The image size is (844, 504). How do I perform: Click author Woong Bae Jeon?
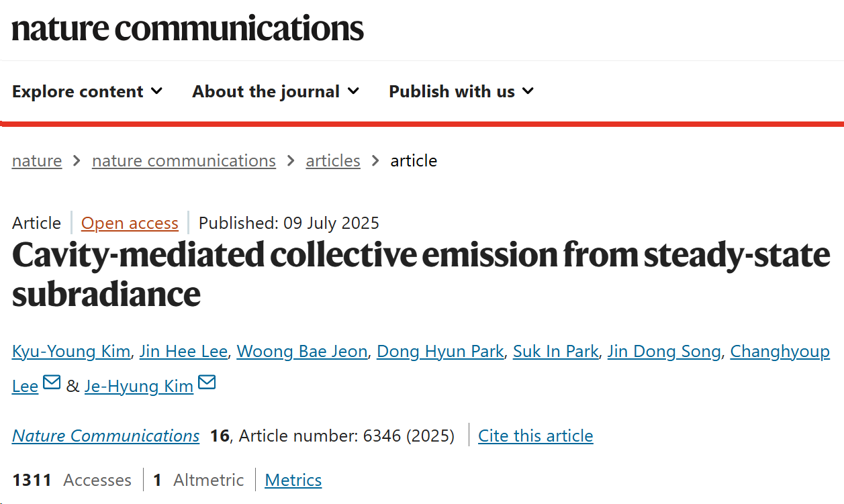tap(302, 352)
